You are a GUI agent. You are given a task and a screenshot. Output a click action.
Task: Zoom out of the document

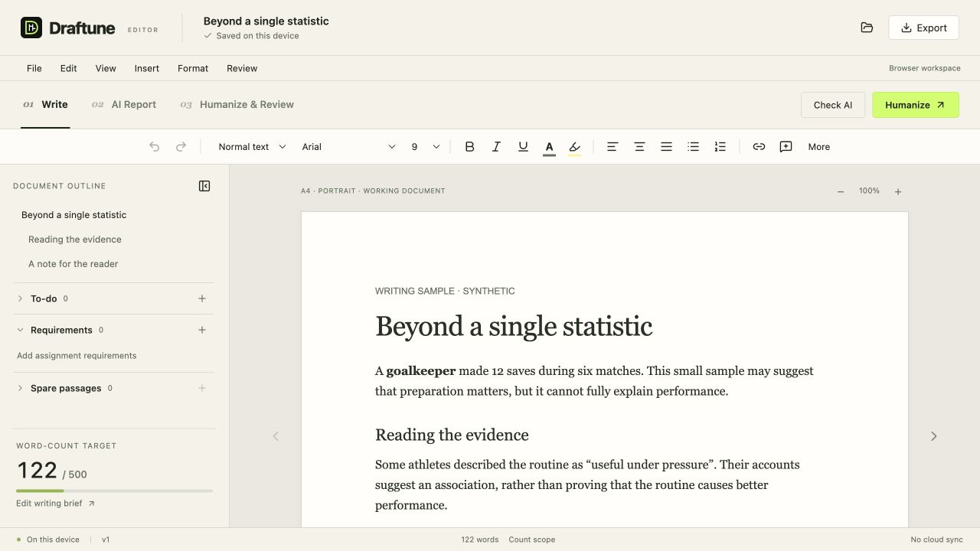841,191
